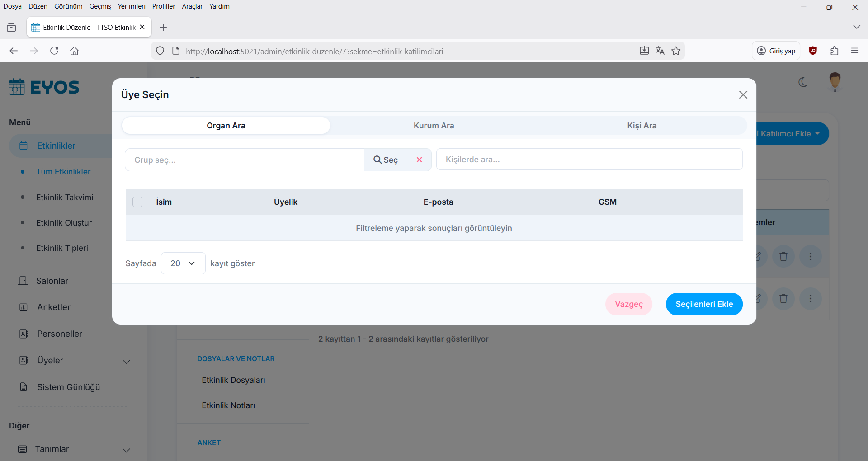868x461 pixels.
Task: Close the Üye Seçin dialog
Action: (x=743, y=95)
